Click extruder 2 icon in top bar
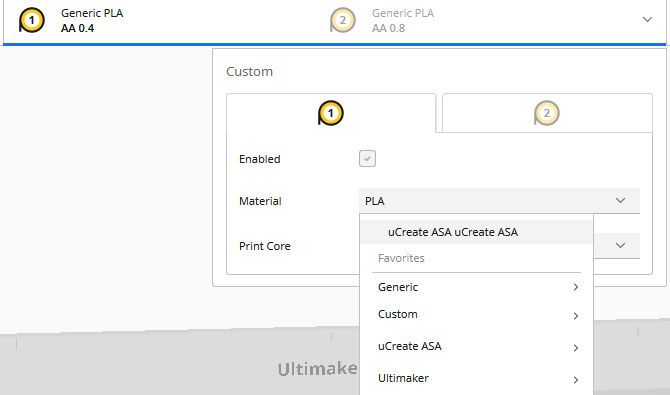Viewport: 670px width, 395px height. coord(343,20)
